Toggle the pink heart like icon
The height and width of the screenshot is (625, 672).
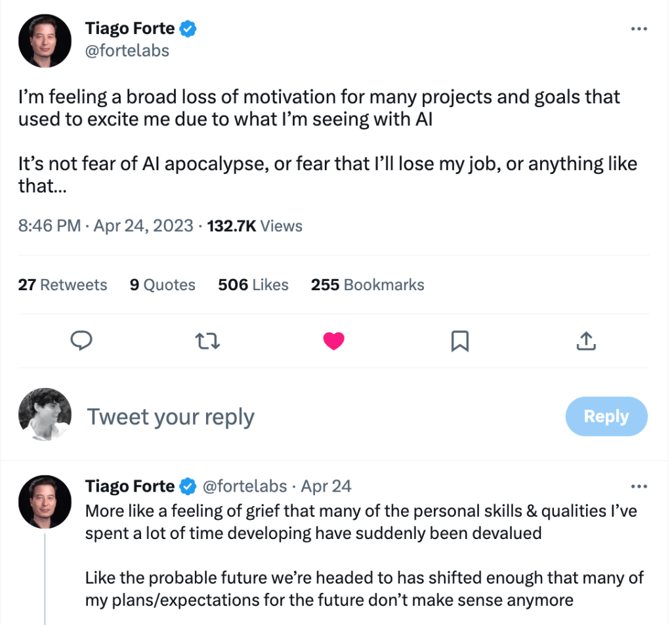point(334,340)
